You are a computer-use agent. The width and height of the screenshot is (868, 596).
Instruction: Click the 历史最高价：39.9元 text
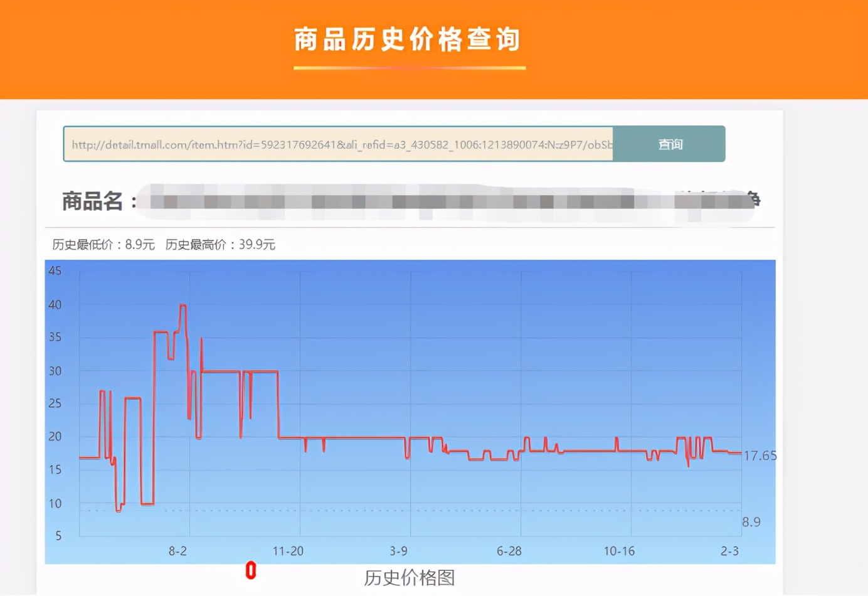tap(220, 245)
